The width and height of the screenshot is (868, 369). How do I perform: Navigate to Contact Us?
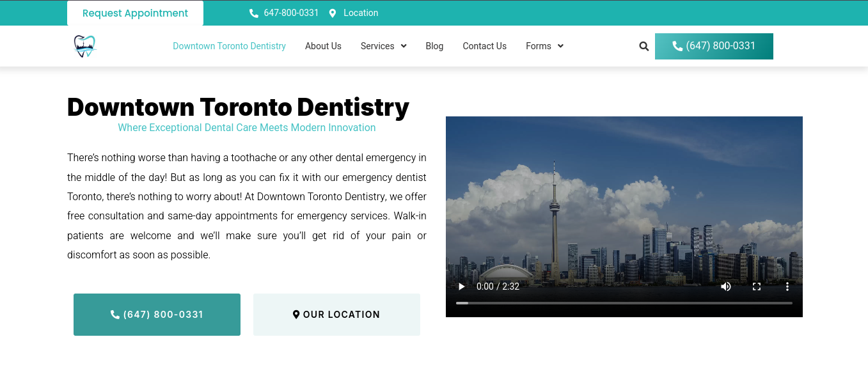tap(484, 46)
